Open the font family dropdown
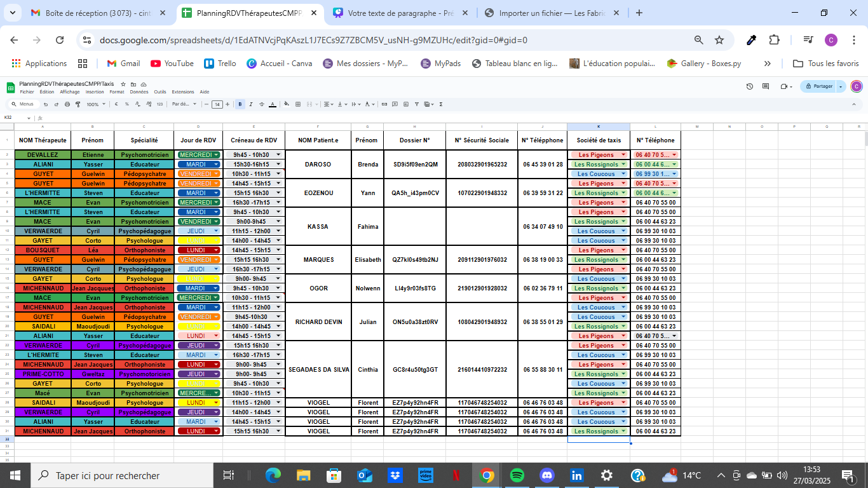 point(183,104)
